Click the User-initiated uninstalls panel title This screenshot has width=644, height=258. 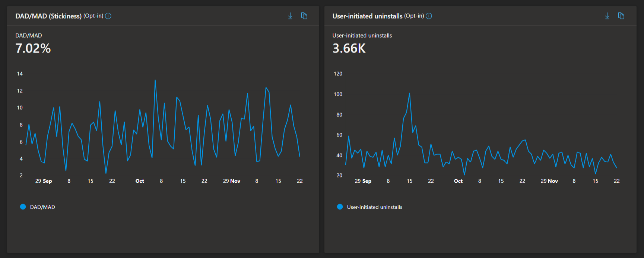[367, 16]
